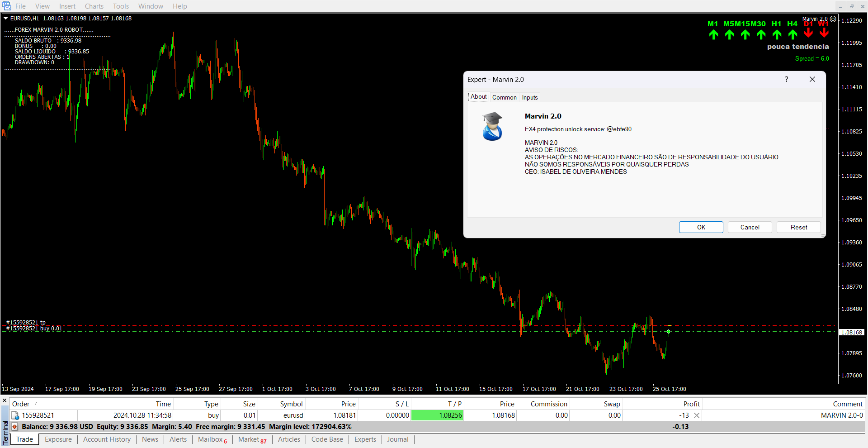Click the Marvin 2.0 smiley face icon
Viewport: 868px width, 448px height.
click(x=833, y=19)
